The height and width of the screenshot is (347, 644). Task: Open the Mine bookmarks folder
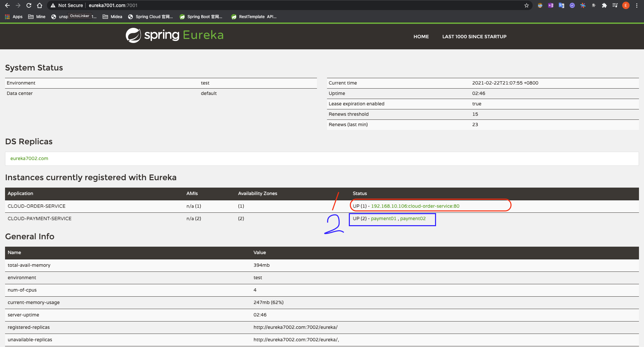point(37,17)
